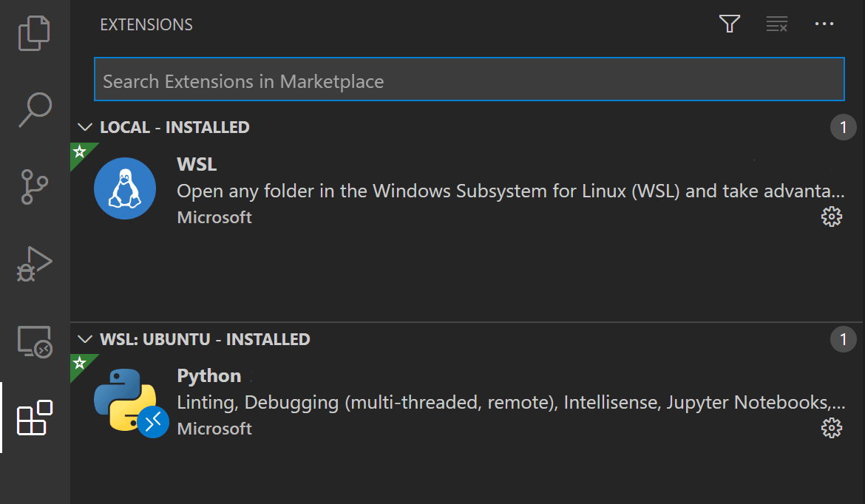Open the gear menu for WSL extension
Image resolution: width=865 pixels, height=504 pixels.
[x=832, y=217]
